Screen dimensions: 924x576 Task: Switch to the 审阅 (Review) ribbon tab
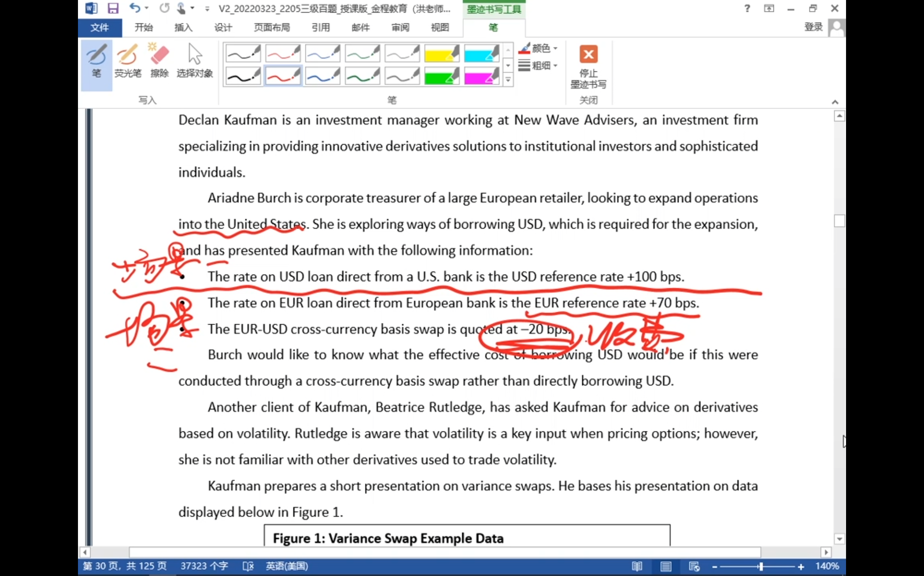pos(400,27)
